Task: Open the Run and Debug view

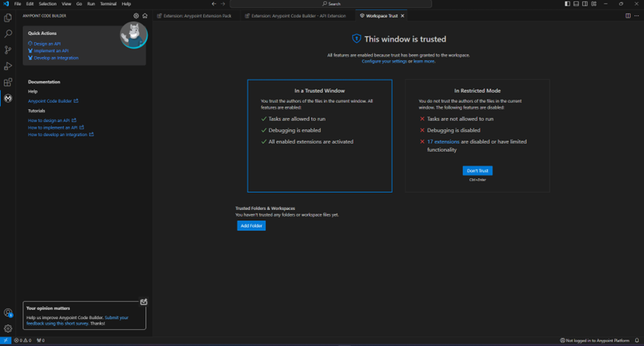Action: click(x=8, y=65)
